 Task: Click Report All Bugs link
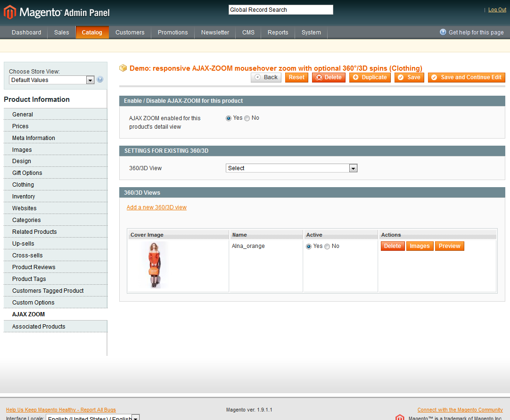pyautogui.click(x=61, y=410)
